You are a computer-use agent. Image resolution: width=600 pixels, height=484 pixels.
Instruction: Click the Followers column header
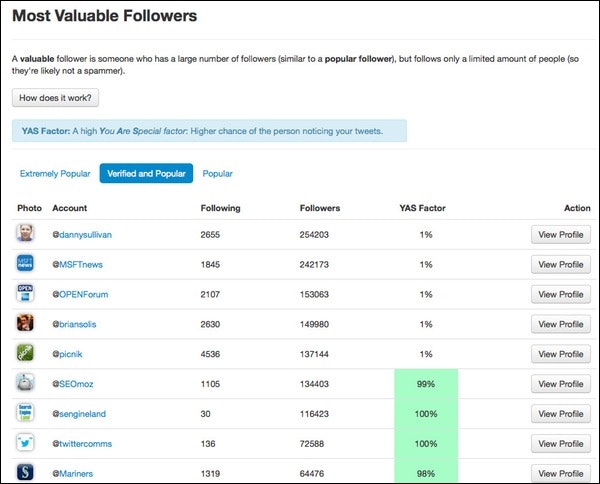(320, 208)
